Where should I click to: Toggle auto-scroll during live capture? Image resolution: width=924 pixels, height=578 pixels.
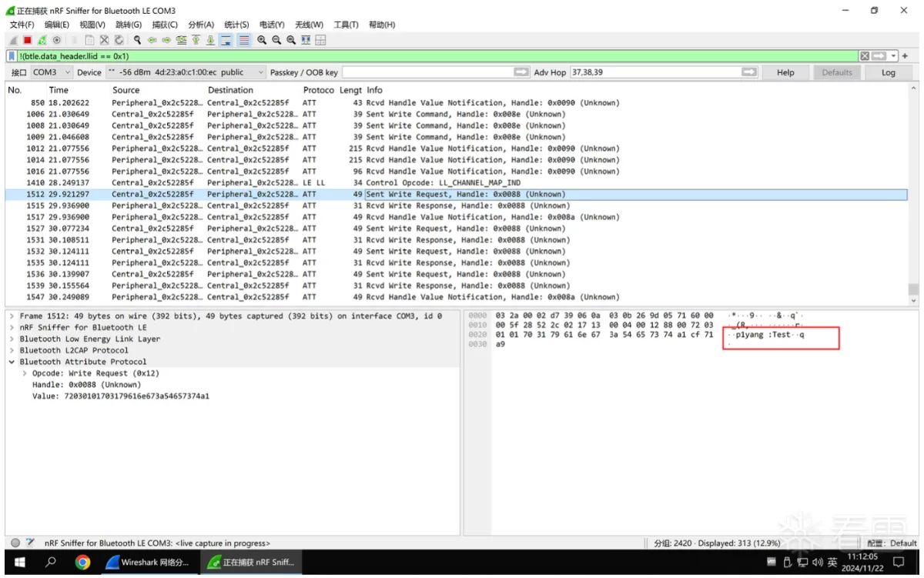[226, 40]
